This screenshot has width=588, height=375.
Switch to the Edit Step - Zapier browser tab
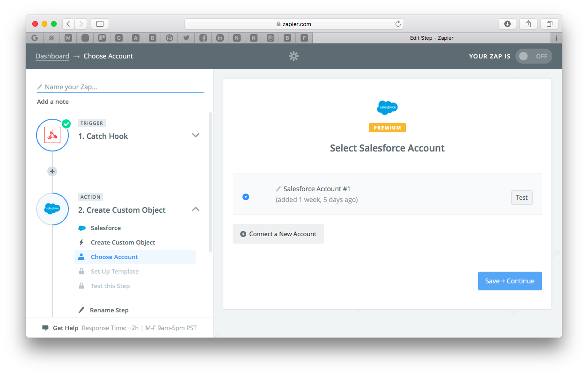click(431, 38)
